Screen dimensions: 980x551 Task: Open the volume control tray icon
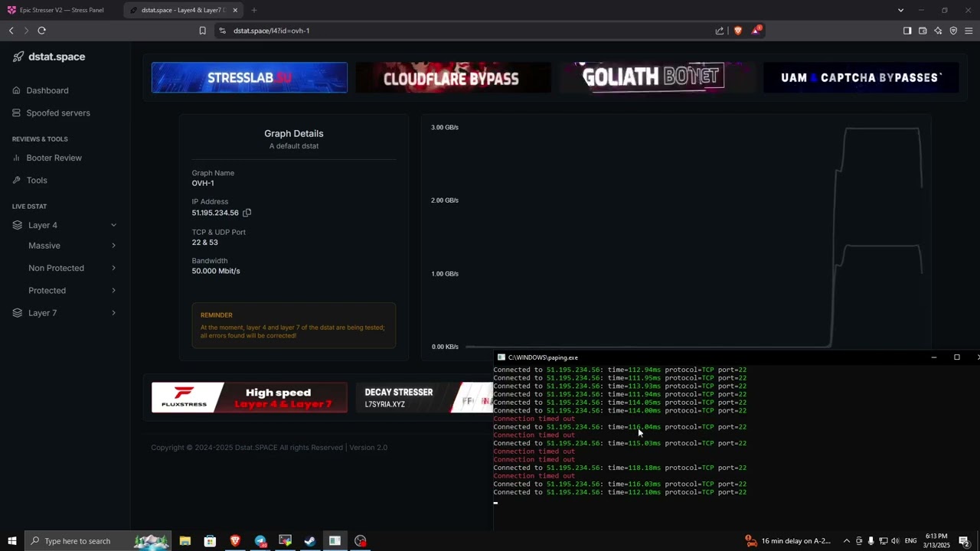pos(895,541)
